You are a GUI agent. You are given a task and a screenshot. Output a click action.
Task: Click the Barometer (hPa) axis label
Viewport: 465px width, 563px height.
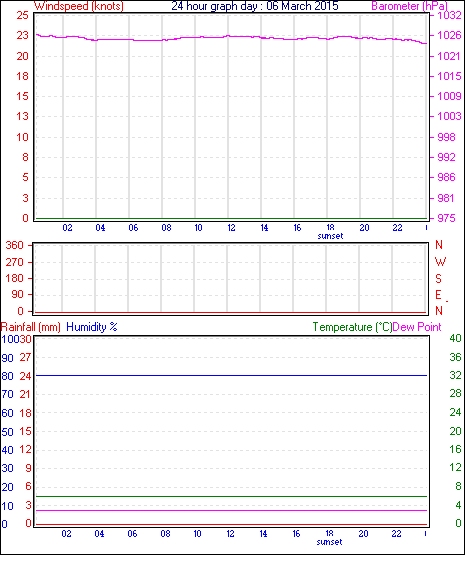tap(410, 6)
